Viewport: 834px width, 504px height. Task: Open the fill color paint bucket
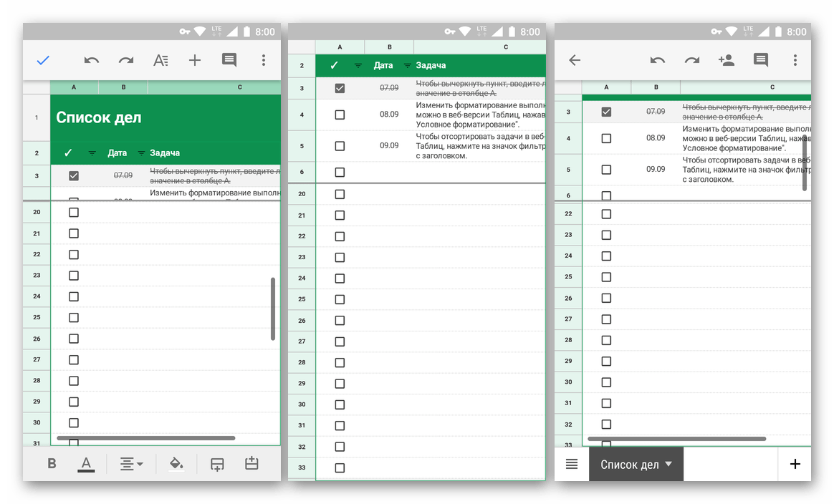176,464
